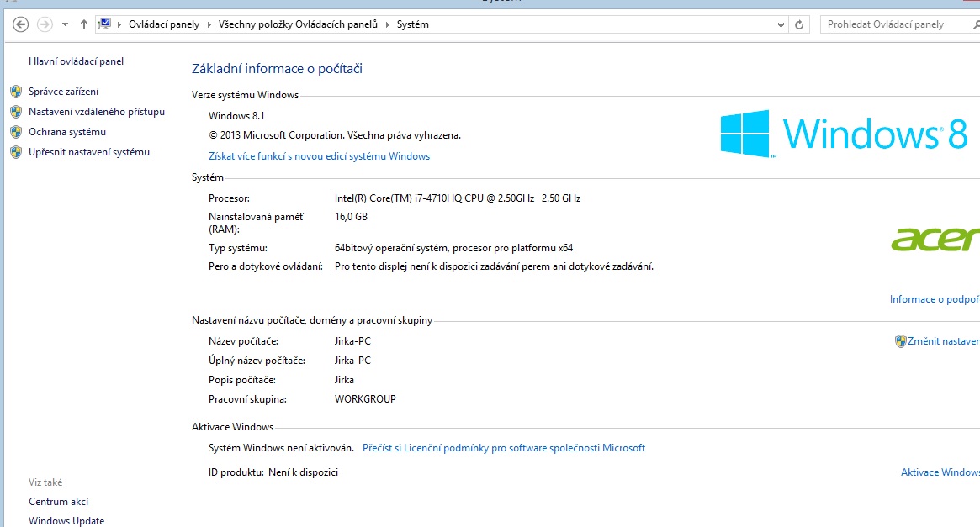This screenshot has height=527, width=980.
Task: Click Změnit nastavení link
Action: pyautogui.click(x=943, y=341)
